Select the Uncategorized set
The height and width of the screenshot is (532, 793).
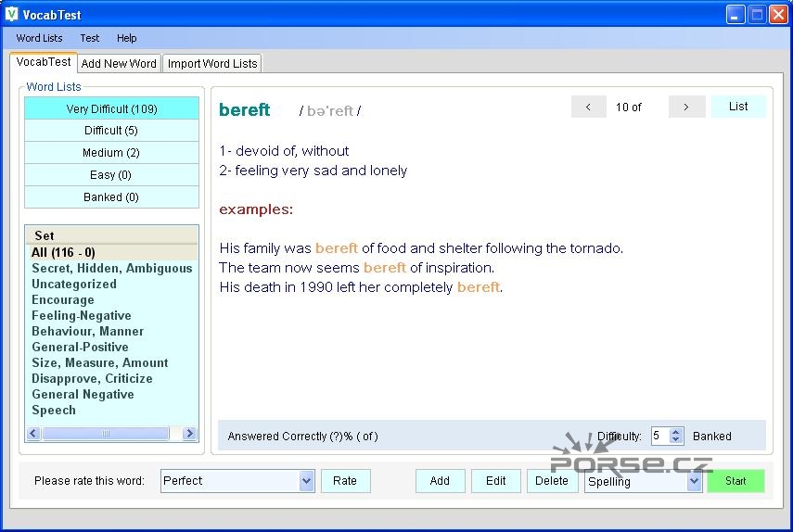(74, 284)
